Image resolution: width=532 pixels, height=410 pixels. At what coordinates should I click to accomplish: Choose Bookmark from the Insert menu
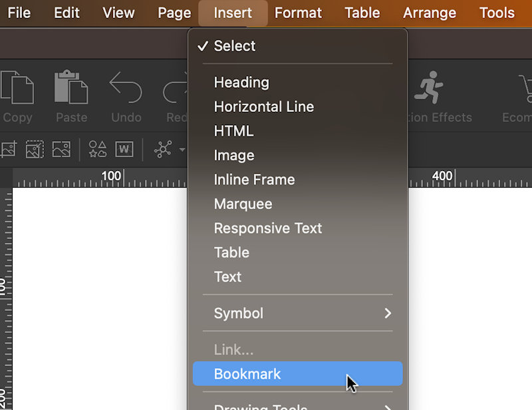point(247,374)
